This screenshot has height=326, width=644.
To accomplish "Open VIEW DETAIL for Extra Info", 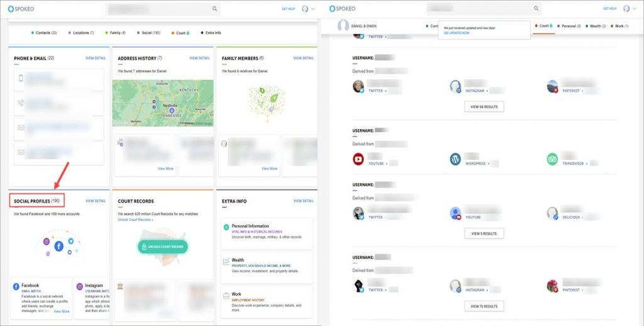I will 303,201.
